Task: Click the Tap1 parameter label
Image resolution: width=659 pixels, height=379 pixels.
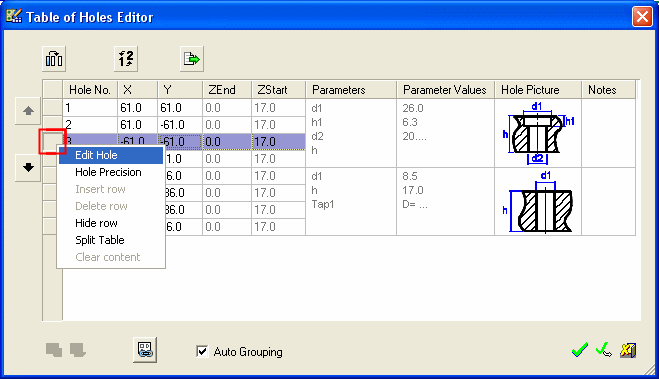Action: (x=323, y=205)
